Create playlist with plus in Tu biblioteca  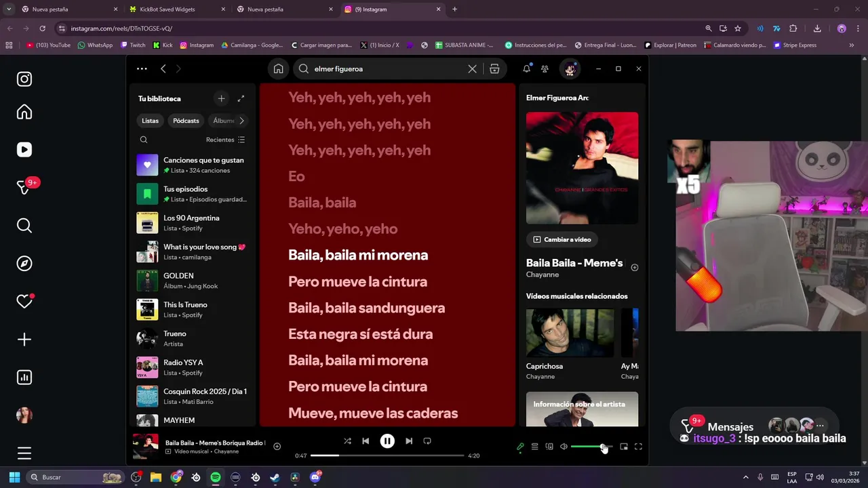[x=221, y=98]
